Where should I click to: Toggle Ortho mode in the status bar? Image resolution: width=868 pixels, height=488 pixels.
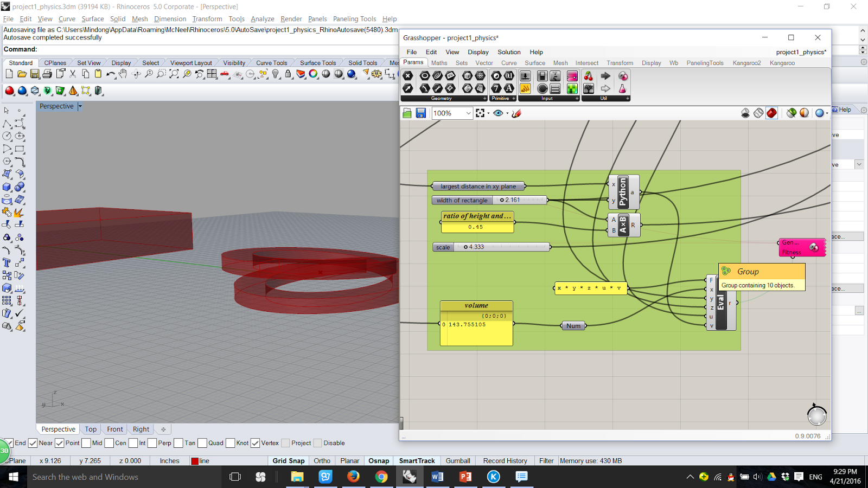pyautogui.click(x=322, y=460)
